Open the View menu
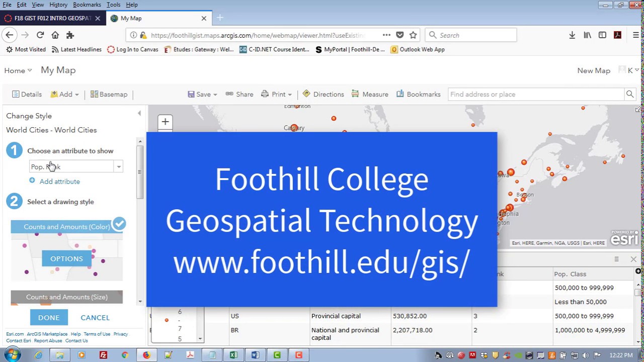The width and height of the screenshot is (644, 362). pyautogui.click(x=38, y=5)
